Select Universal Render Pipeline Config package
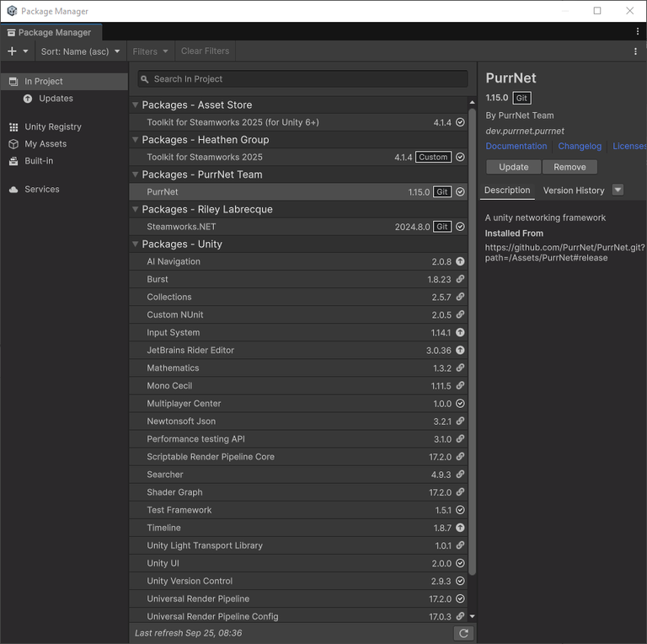 [x=298, y=616]
